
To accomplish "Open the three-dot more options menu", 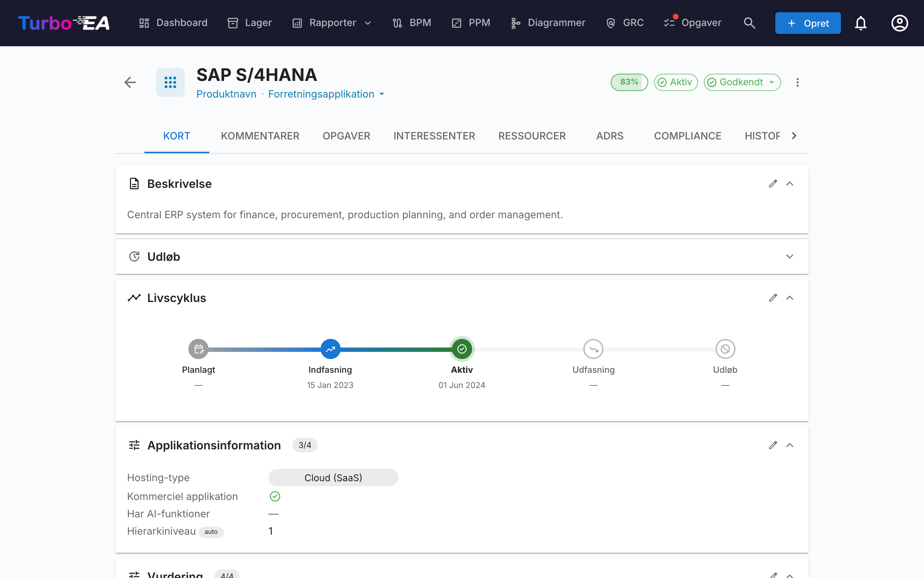I will click(797, 82).
